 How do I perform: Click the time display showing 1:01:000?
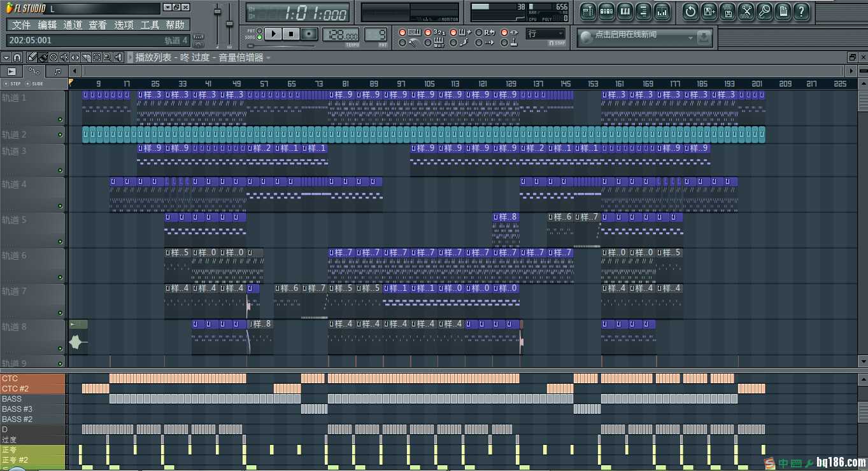click(x=298, y=13)
